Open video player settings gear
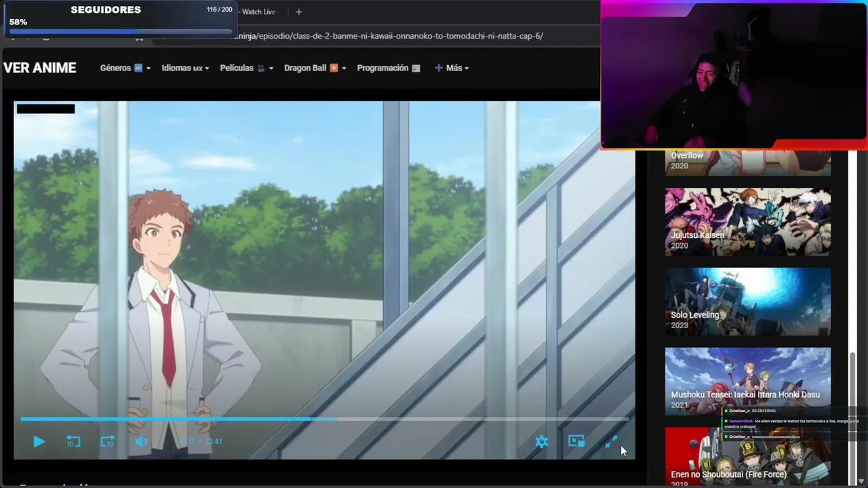This screenshot has height=488, width=868. 542,442
